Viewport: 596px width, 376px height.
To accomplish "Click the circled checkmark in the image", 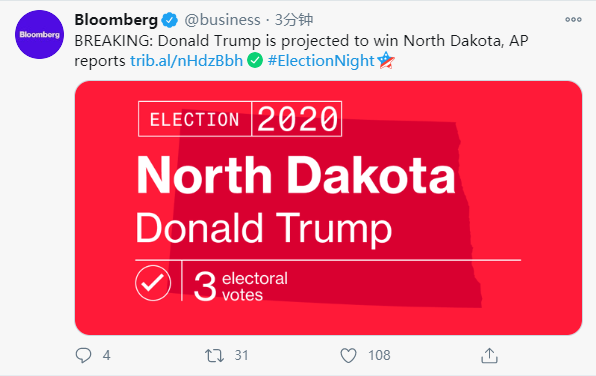I will 153,283.
